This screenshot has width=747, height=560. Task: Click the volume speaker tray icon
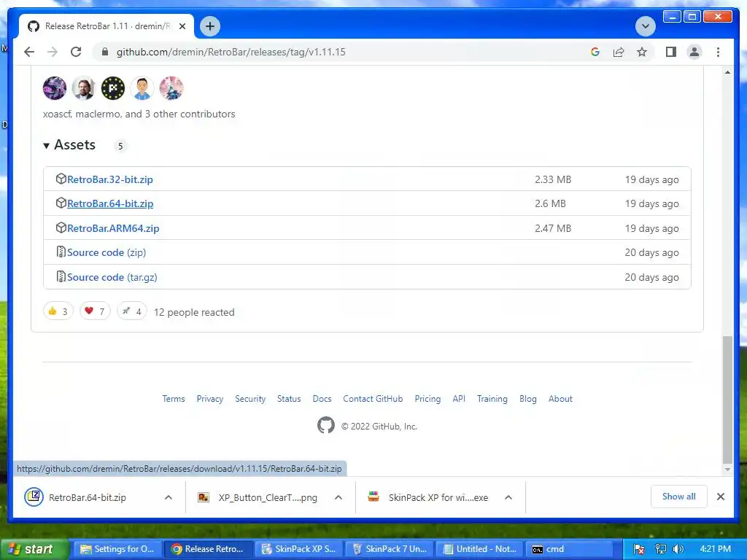point(679,549)
